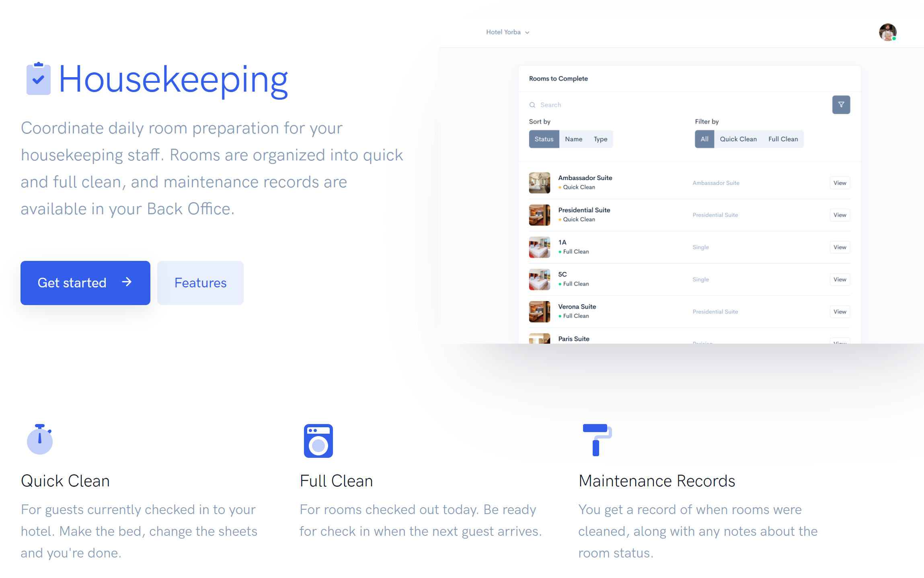Click the Features button
Screen dimensions: 924x578
200,282
